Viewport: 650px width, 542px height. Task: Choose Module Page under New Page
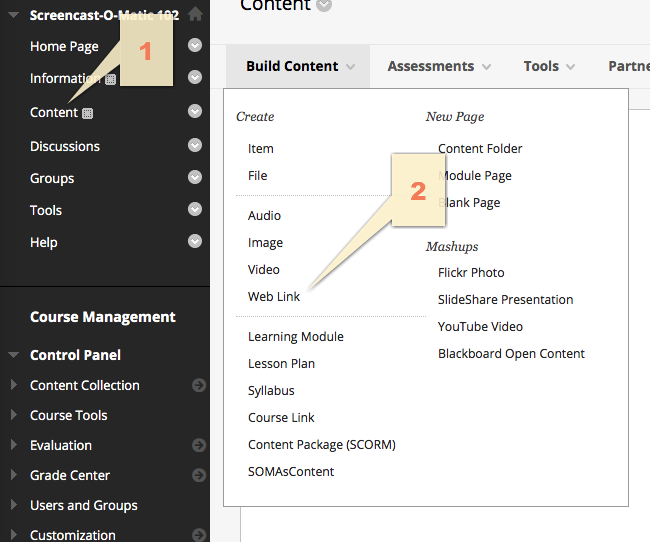[475, 175]
